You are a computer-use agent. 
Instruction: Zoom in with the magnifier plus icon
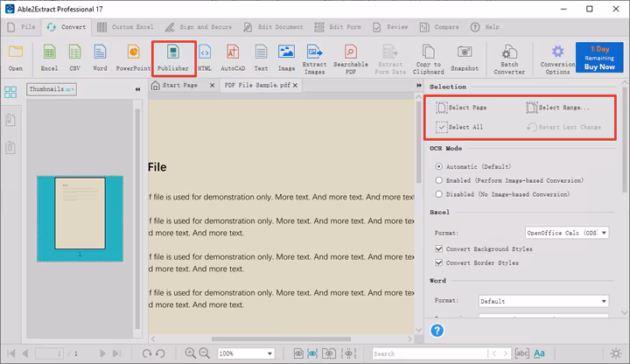pyautogui.click(x=191, y=353)
